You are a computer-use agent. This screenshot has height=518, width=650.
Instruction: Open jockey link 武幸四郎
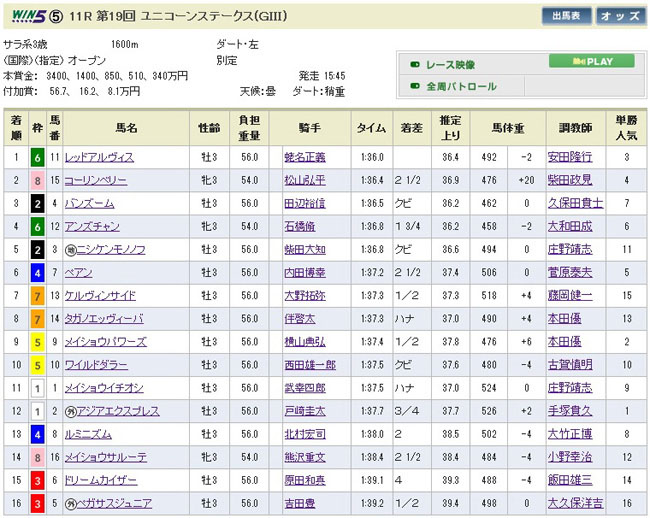pos(304,387)
